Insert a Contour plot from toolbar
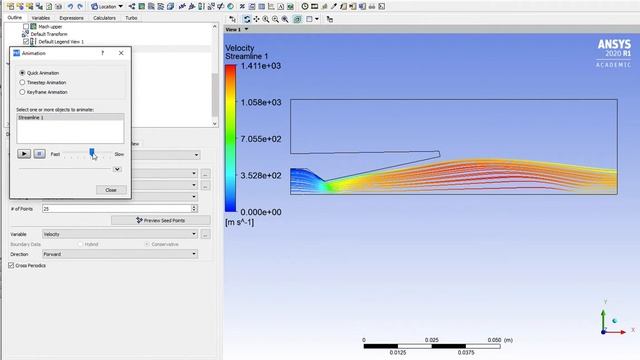 point(142,7)
